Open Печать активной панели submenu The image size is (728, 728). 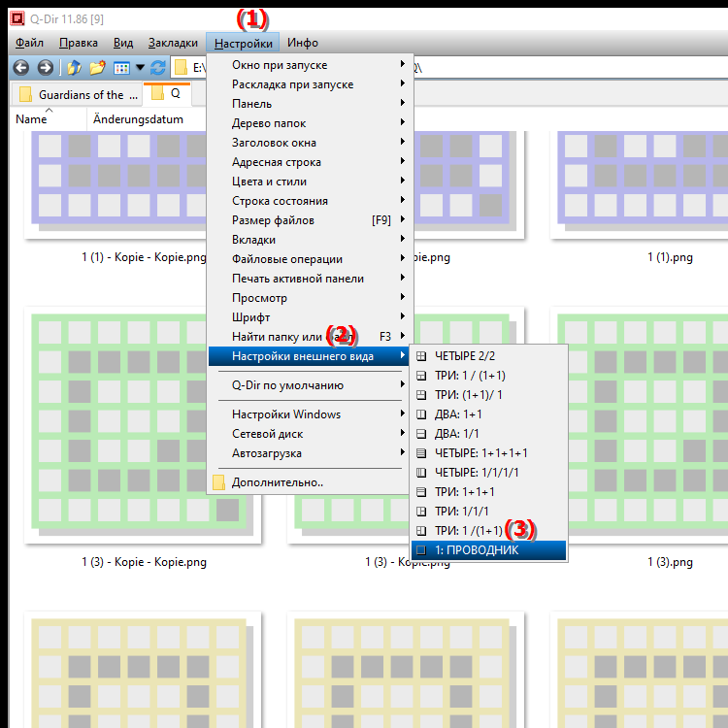click(x=309, y=279)
